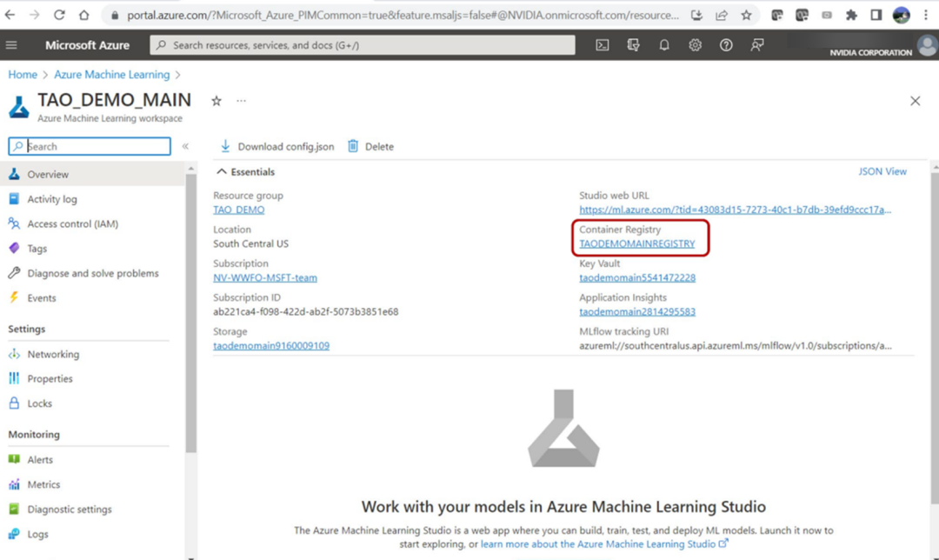Screen dimensions: 939x560
Task: Open the browser three-dot menu
Action: coord(926,15)
